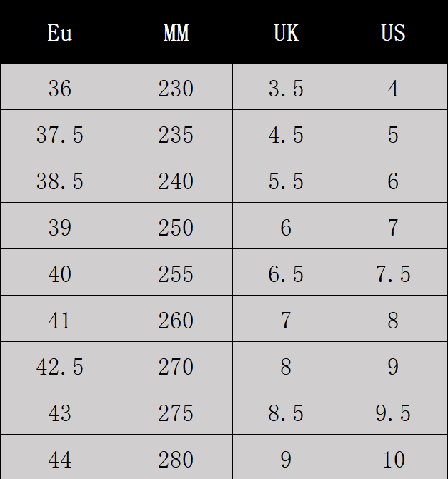Click the MM column header
448x479 pixels.
[176, 33]
